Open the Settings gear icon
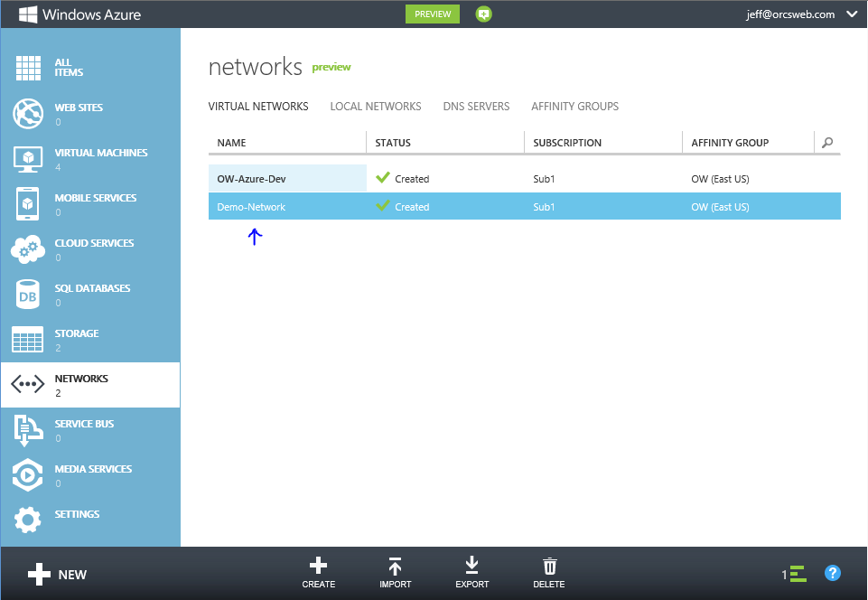The image size is (868, 600). [x=28, y=520]
